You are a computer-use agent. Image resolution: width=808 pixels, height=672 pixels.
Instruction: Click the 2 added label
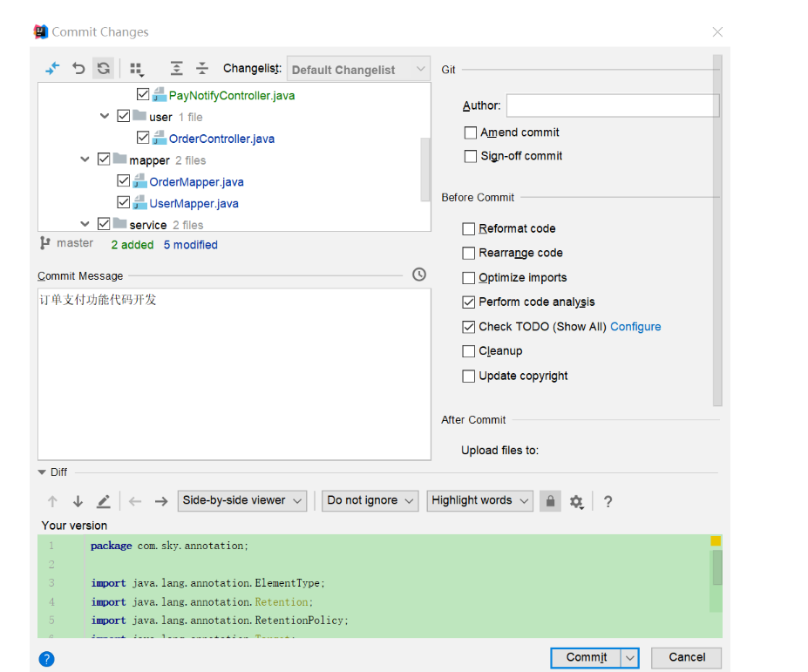click(x=132, y=245)
